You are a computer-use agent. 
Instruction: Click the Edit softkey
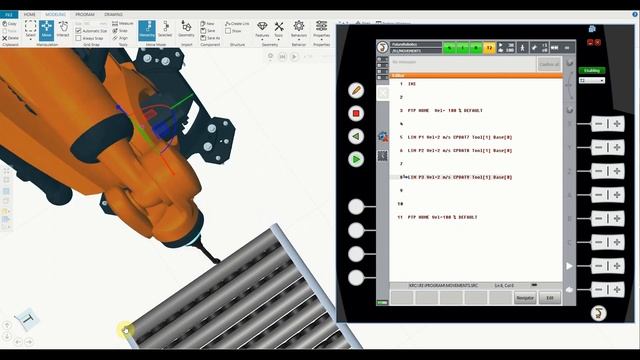550,298
